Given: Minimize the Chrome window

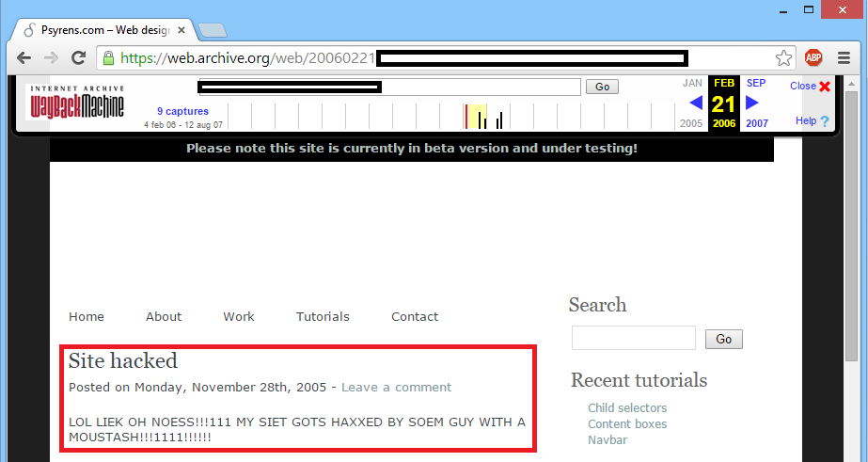Looking at the screenshot, I should pyautogui.click(x=783, y=10).
